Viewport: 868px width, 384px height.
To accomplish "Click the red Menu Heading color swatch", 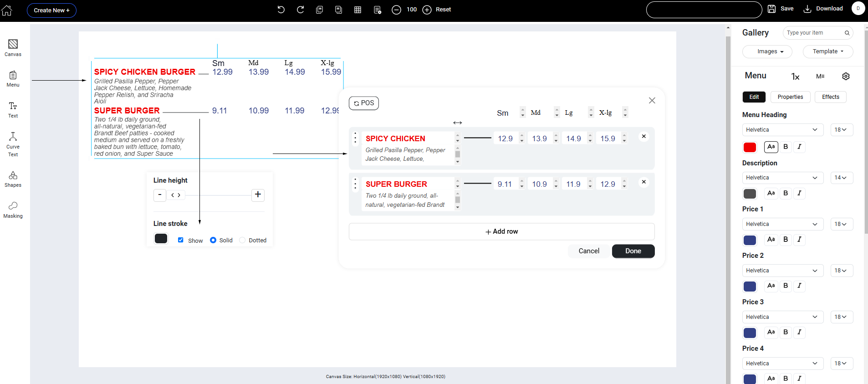I will pos(750,147).
